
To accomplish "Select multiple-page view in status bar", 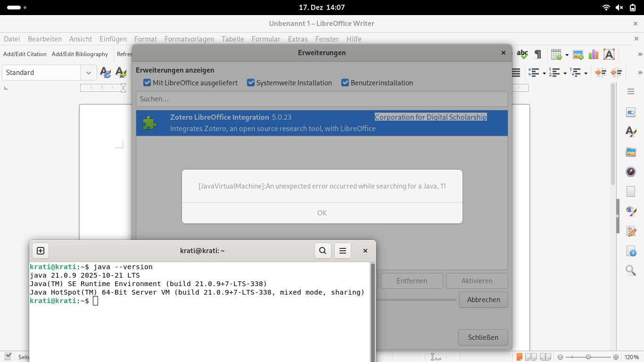I will [x=531, y=357].
